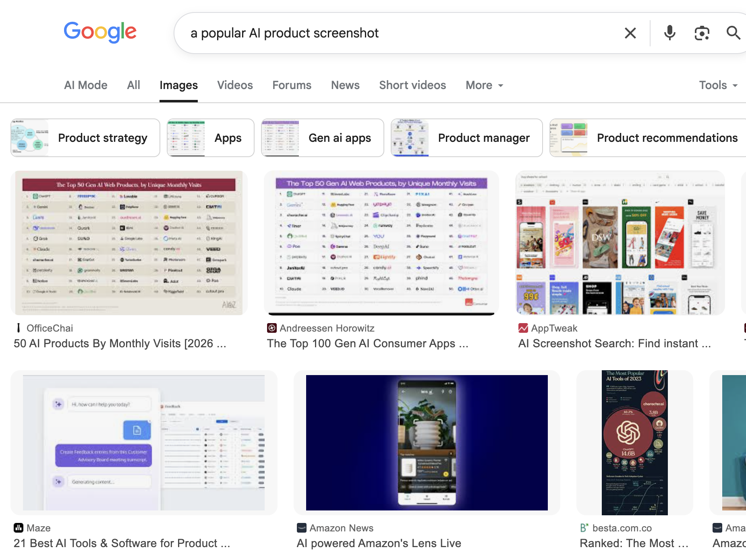Click AppTweak favicon icon
Image resolution: width=746 pixels, height=560 pixels.
point(523,328)
